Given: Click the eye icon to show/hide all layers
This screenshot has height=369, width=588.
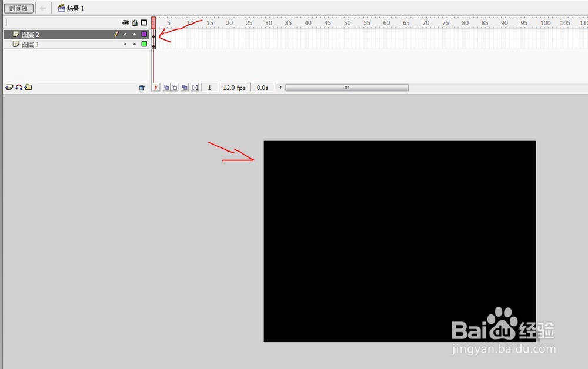Looking at the screenshot, I should 125,22.
